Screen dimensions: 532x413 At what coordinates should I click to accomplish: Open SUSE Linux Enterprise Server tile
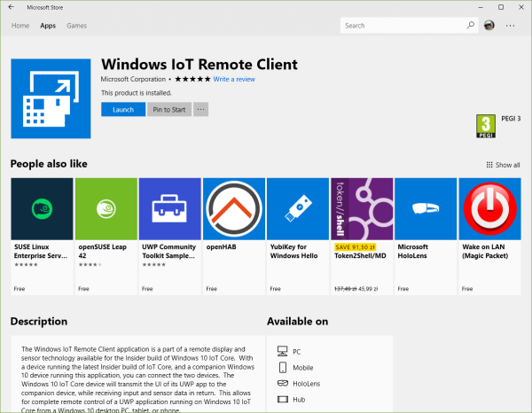pyautogui.click(x=42, y=209)
